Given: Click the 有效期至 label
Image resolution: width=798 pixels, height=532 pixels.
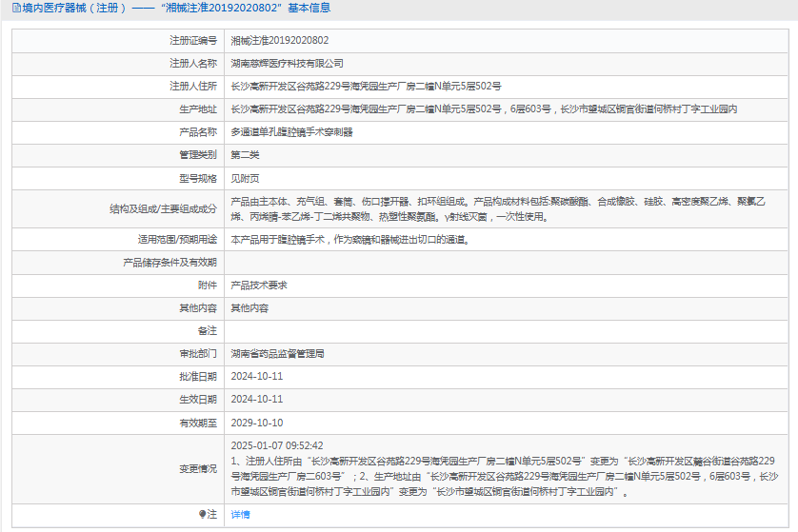Looking at the screenshot, I should 198,424.
